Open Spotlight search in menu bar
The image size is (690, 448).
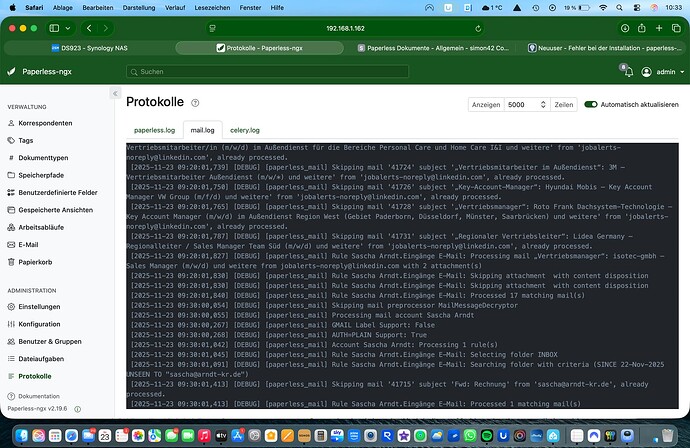click(620, 7)
